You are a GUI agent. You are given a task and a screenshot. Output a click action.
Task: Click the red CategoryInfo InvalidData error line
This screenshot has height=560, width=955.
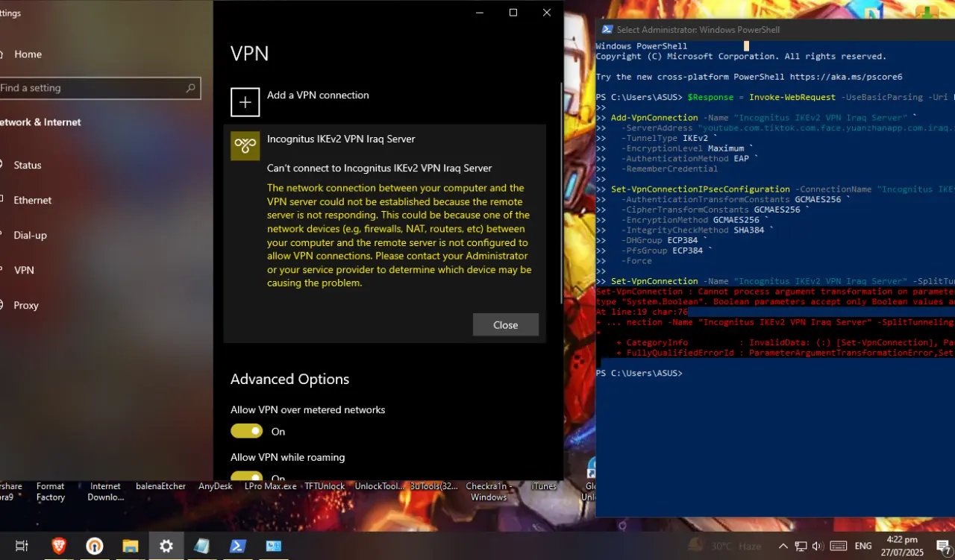[786, 342]
